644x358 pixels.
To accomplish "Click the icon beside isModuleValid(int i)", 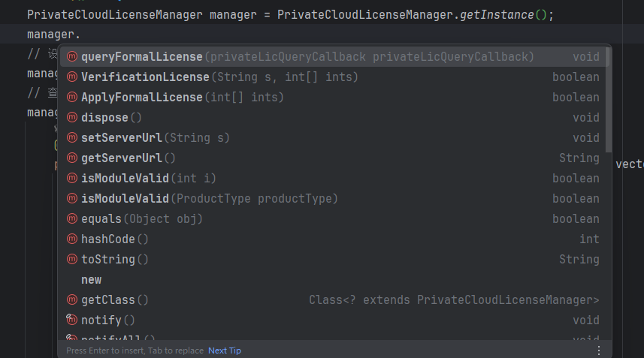I will pyautogui.click(x=72, y=179).
